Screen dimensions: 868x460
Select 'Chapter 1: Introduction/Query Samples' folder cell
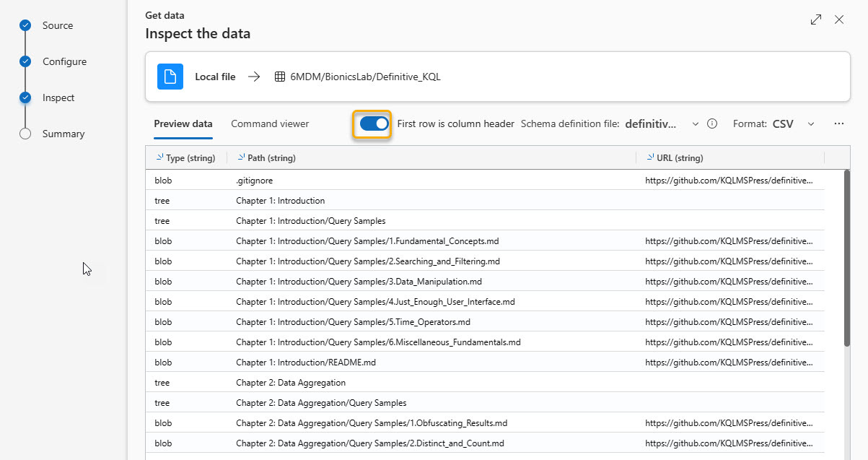point(431,220)
